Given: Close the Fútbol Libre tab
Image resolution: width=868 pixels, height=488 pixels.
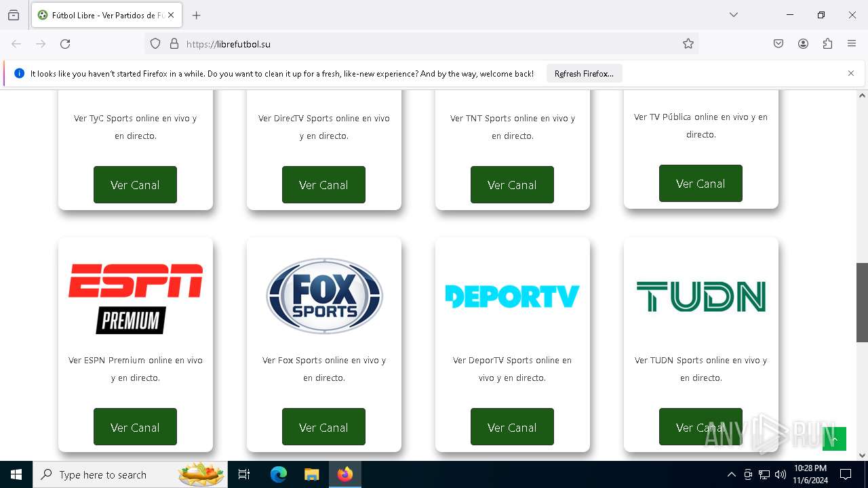Looking at the screenshot, I should click(x=171, y=15).
